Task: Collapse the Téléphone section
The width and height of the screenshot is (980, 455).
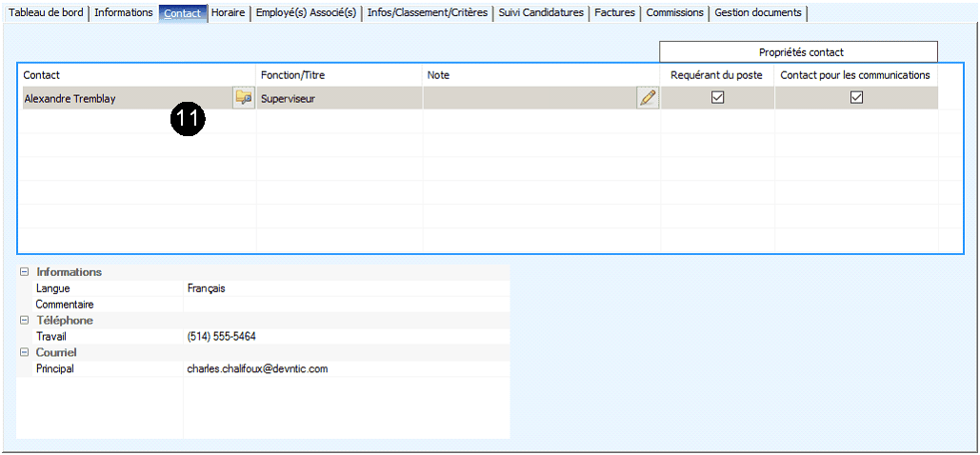Action: coord(25,321)
